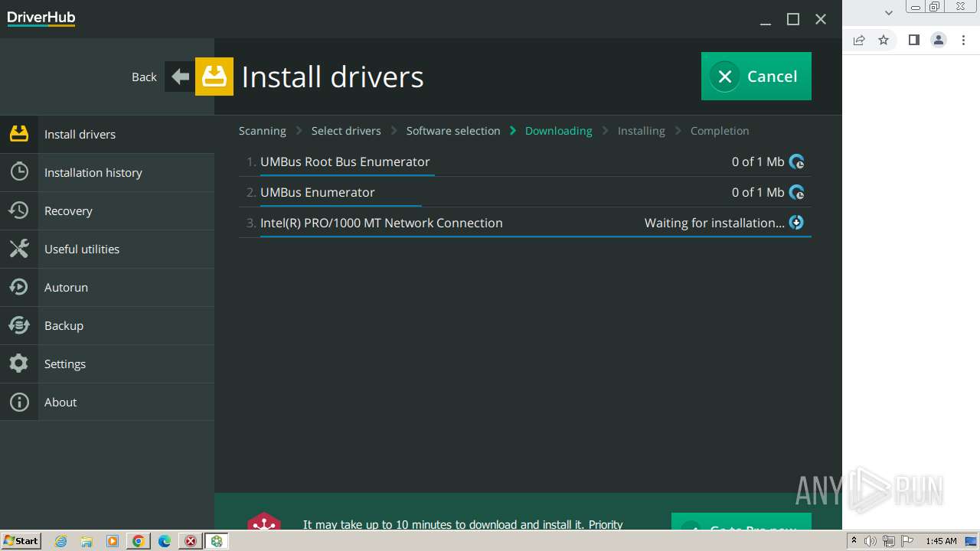The height and width of the screenshot is (551, 980).
Task: Click the Back arrow button
Action: pos(180,77)
